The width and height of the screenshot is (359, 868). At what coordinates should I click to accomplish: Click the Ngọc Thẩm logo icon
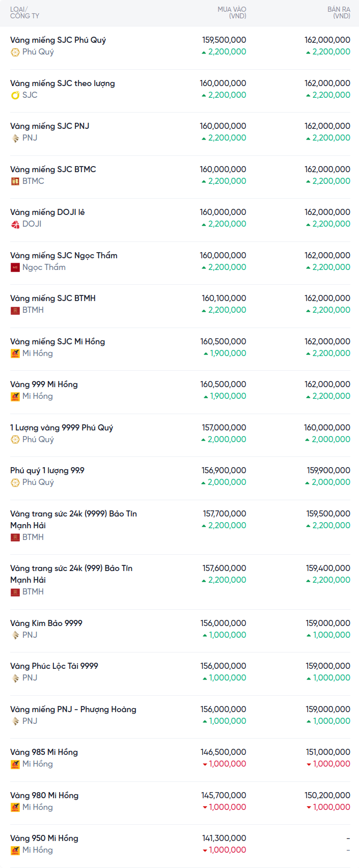tap(15, 267)
